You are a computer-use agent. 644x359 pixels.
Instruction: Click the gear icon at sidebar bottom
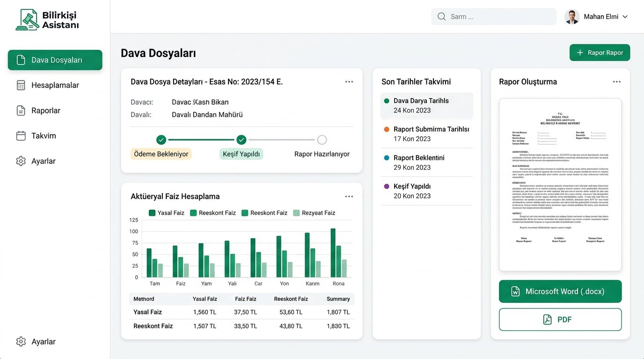point(21,341)
